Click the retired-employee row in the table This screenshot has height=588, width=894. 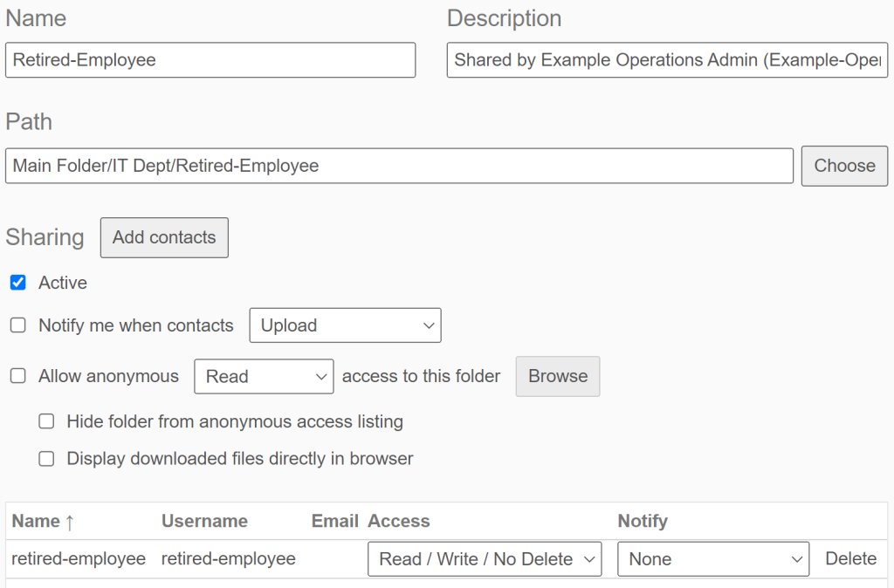(79, 558)
